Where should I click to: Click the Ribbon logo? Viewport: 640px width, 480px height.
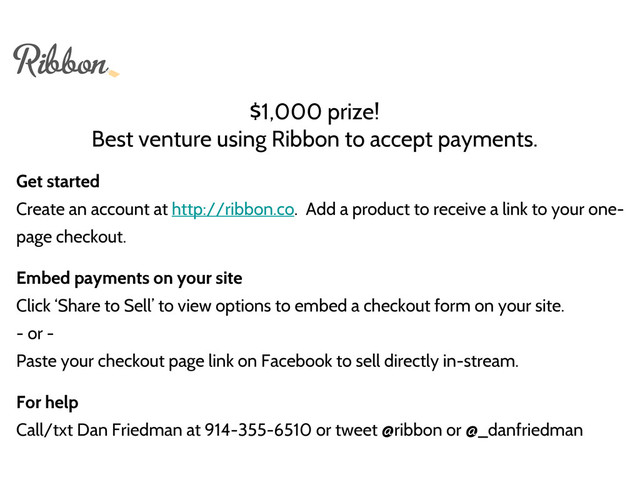[60, 62]
